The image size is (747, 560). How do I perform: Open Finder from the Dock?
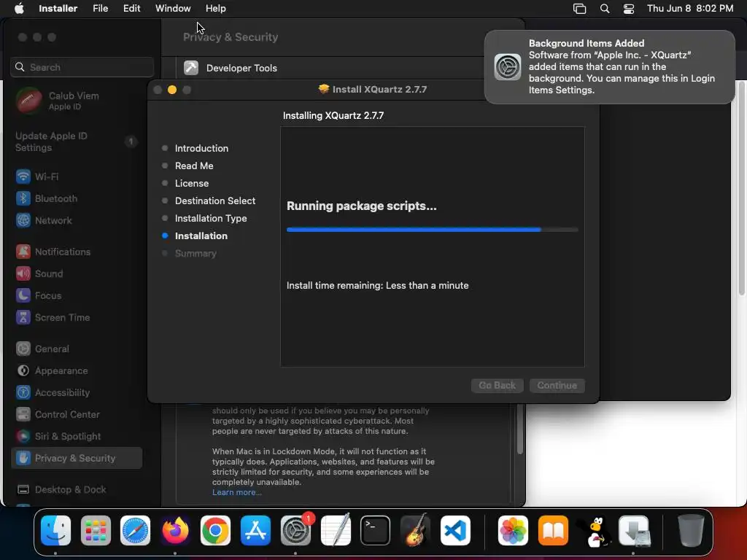coord(55,530)
